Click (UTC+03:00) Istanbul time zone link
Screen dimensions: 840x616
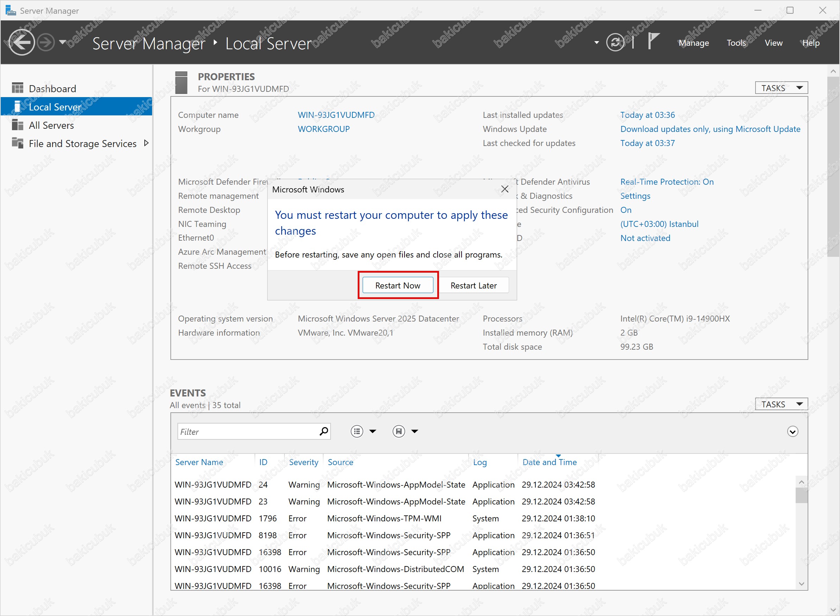(x=659, y=224)
